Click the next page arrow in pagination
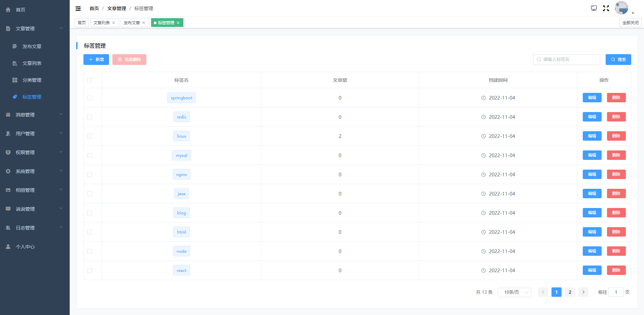Screen dimensions: 644x315 (583, 292)
